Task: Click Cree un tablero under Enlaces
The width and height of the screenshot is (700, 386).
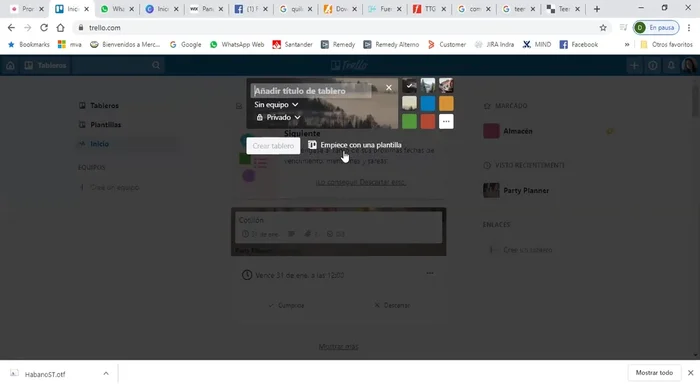Action: pos(521,250)
